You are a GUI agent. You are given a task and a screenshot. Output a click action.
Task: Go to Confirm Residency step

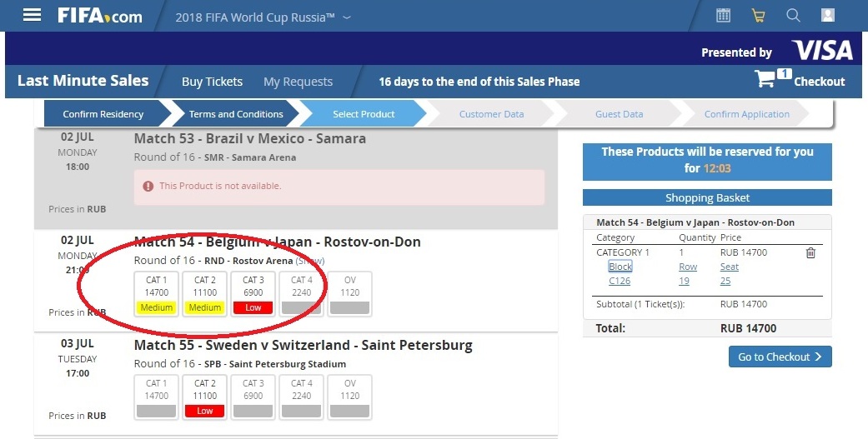pyautogui.click(x=103, y=114)
